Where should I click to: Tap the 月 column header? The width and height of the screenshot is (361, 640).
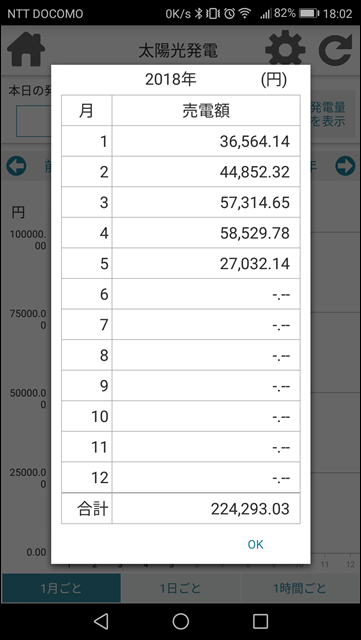(x=87, y=111)
